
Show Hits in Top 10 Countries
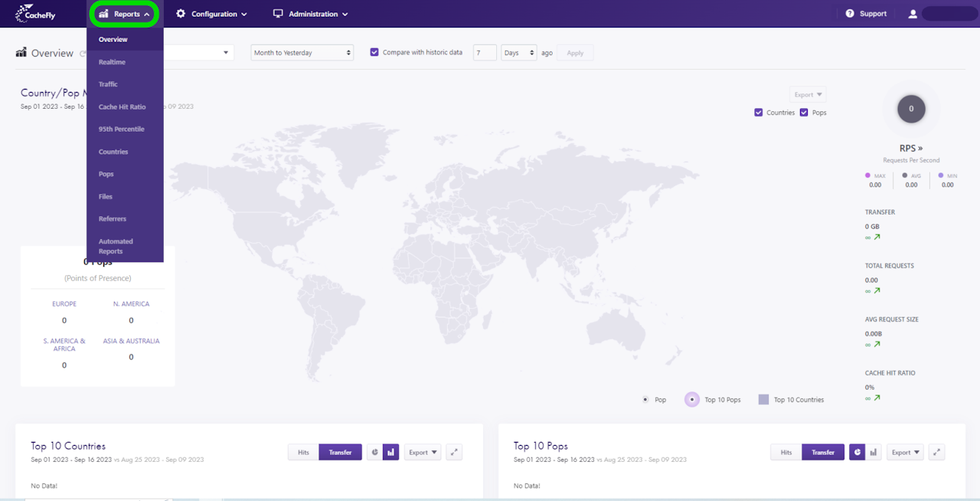303,453
